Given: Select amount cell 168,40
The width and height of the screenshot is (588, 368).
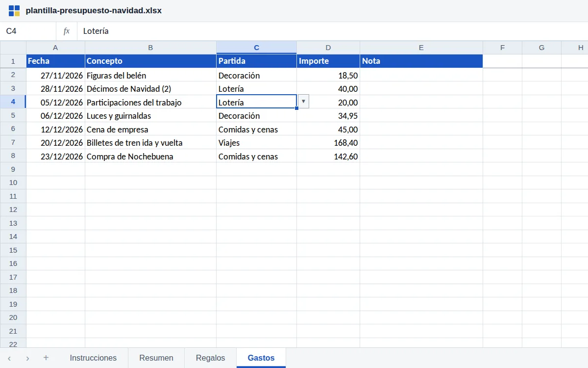Looking at the screenshot, I should 328,142.
